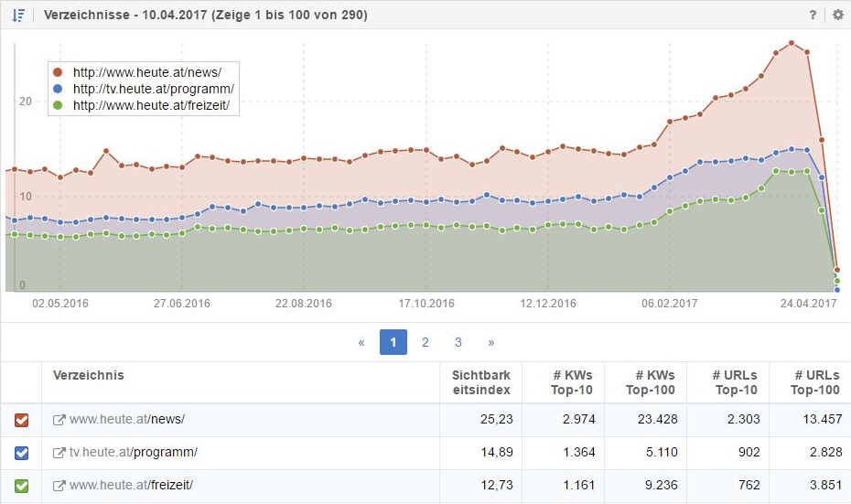The image size is (851, 504).
Task: Open the settings gear menu
Action: pos(838,16)
